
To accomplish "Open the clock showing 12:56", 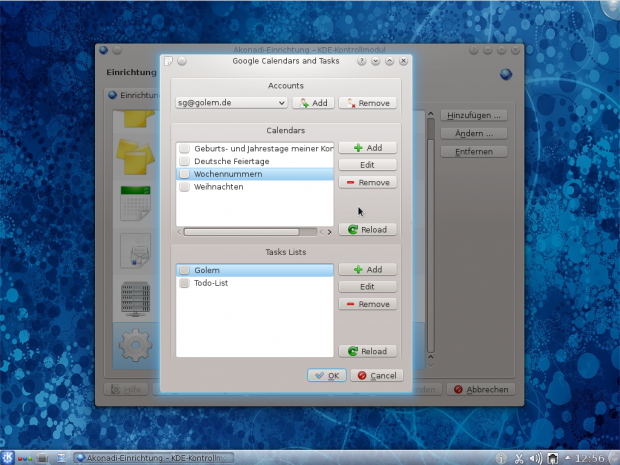I will [x=589, y=458].
